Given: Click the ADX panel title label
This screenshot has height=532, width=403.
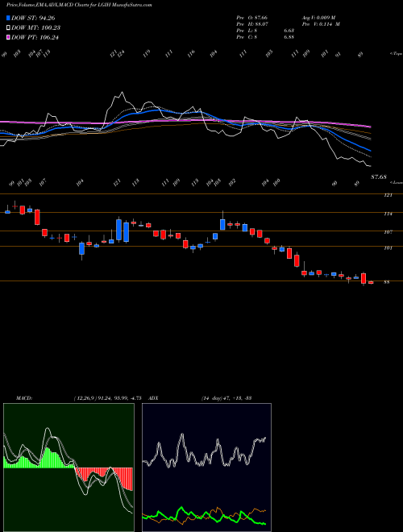Looking at the screenshot, I should point(153,397).
